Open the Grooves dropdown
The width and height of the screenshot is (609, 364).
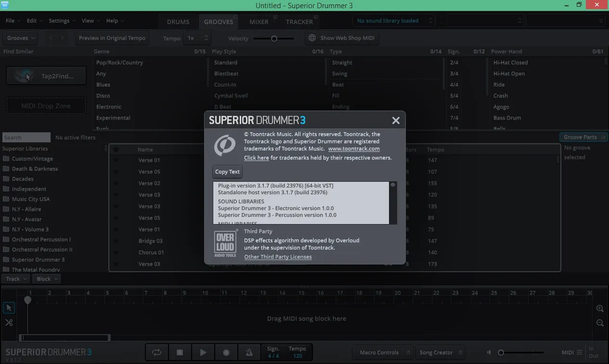tap(21, 38)
